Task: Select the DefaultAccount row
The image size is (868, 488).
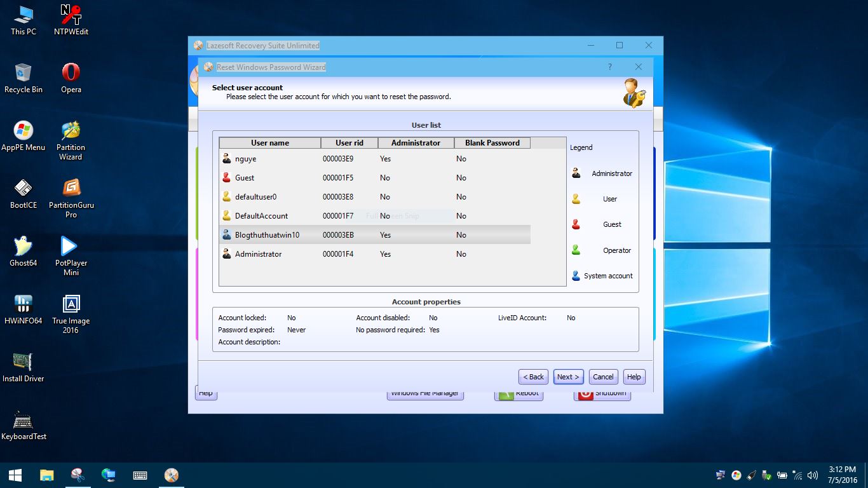Action: click(375, 216)
